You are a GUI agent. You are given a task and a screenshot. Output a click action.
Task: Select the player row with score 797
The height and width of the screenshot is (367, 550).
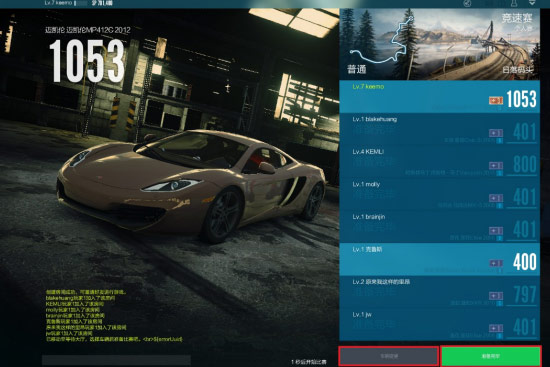coord(440,292)
